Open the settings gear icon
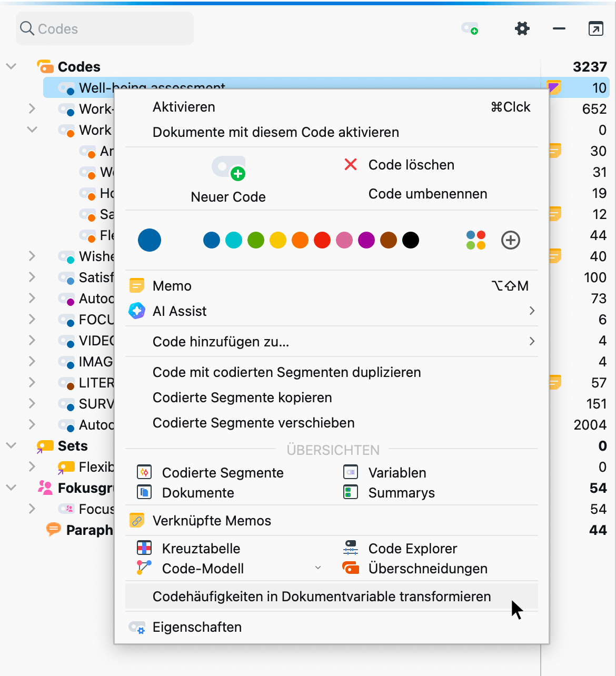 click(522, 28)
